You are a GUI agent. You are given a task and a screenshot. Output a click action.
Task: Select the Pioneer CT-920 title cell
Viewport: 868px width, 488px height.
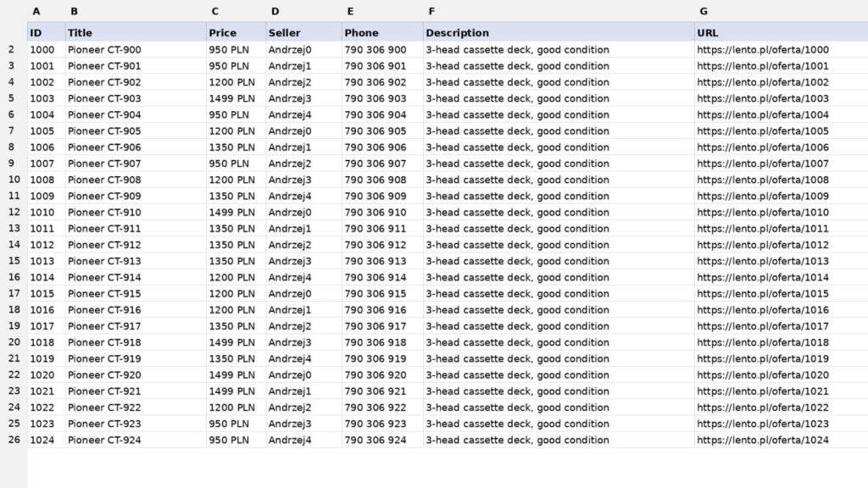pyautogui.click(x=136, y=375)
